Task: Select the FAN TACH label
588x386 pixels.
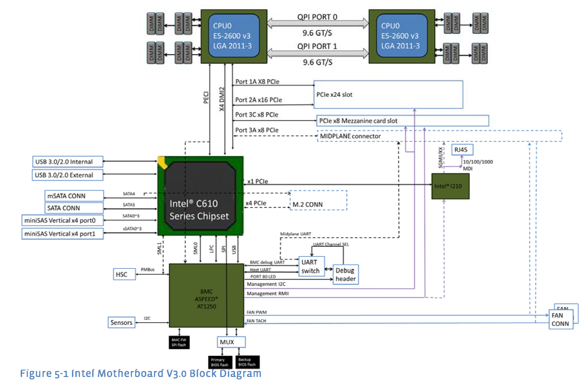Action: [257, 321]
